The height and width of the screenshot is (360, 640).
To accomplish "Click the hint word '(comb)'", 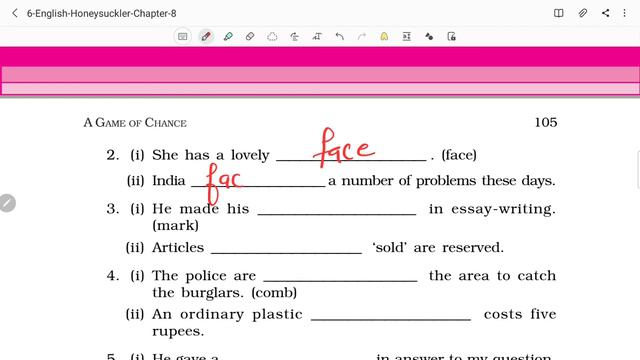I will (x=274, y=293).
